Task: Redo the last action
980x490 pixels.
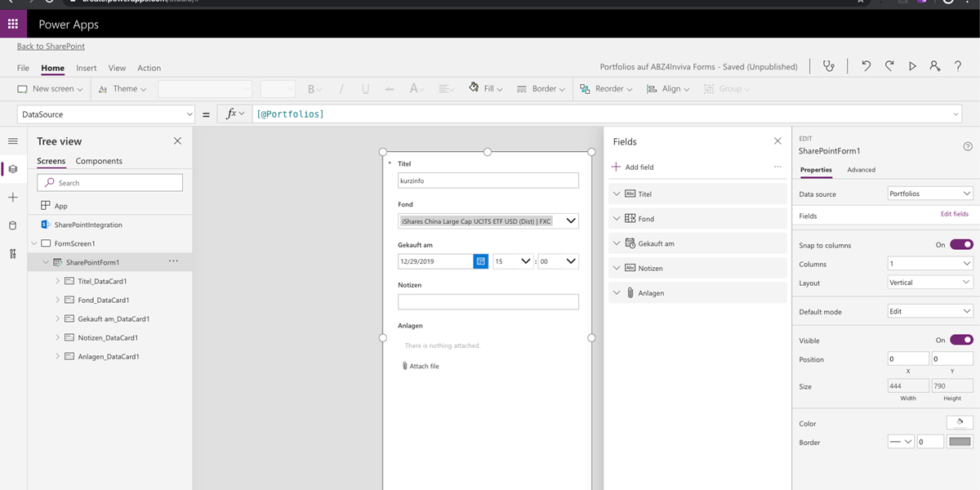Action: [x=889, y=66]
